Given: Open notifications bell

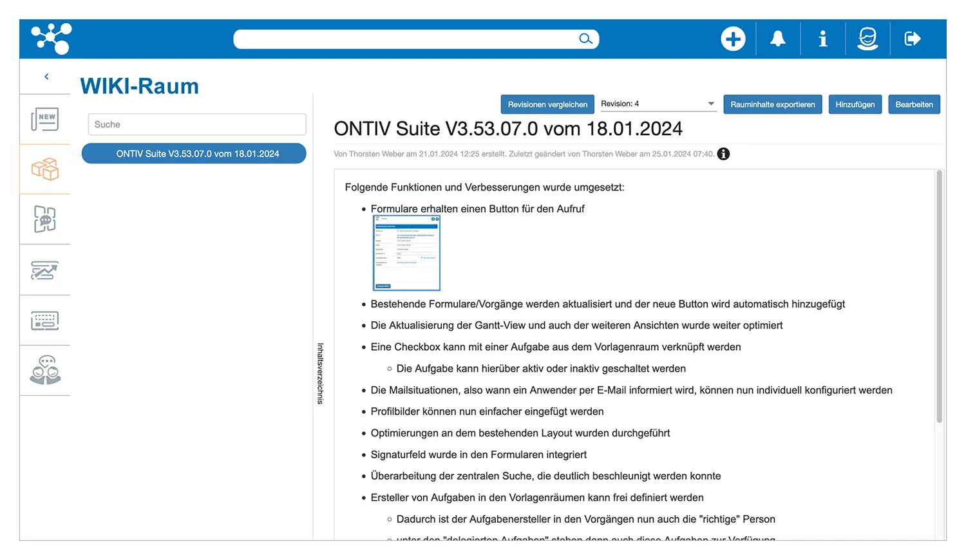Looking at the screenshot, I should pyautogui.click(x=778, y=39).
